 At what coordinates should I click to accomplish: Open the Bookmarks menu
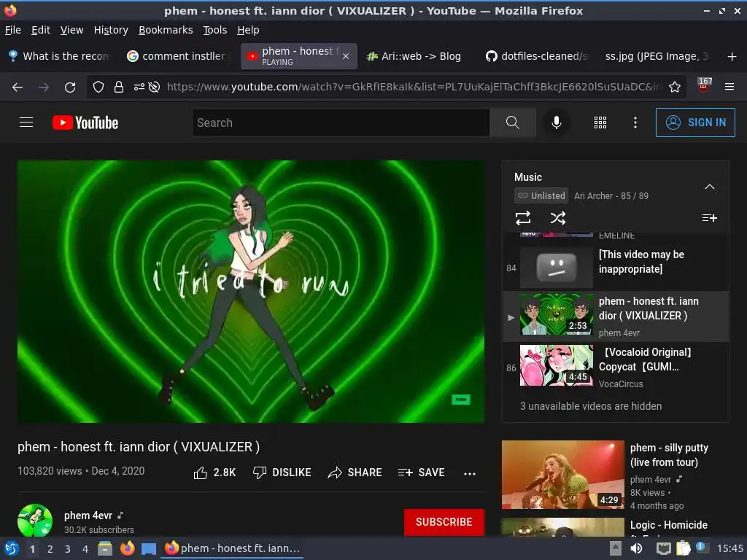pos(166,30)
